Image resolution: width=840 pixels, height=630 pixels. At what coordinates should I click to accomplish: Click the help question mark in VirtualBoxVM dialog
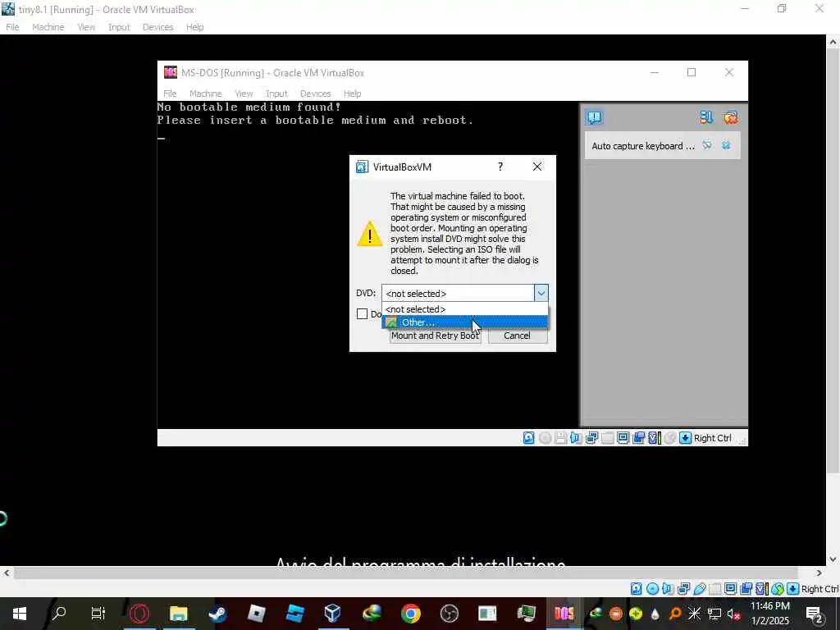[500, 167]
